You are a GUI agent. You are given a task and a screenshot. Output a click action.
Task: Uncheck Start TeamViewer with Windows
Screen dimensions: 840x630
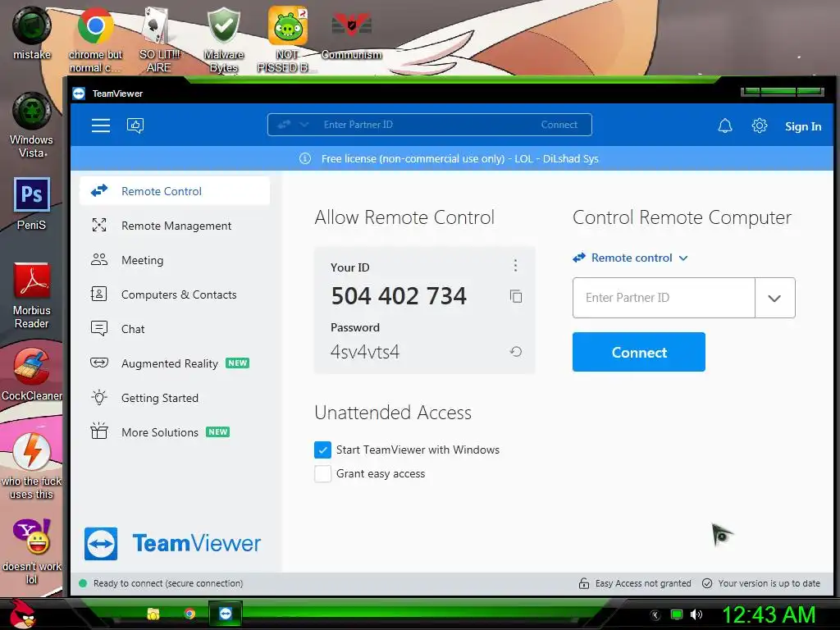[322, 450]
